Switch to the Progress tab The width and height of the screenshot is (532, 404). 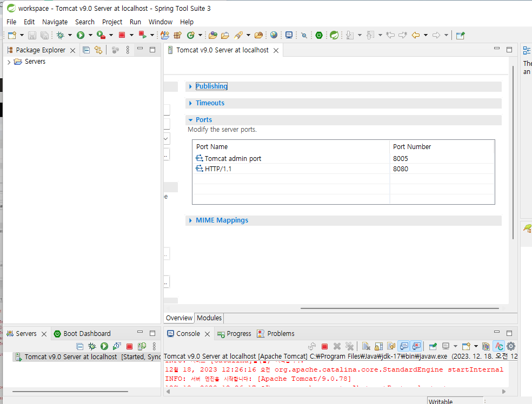click(x=235, y=333)
